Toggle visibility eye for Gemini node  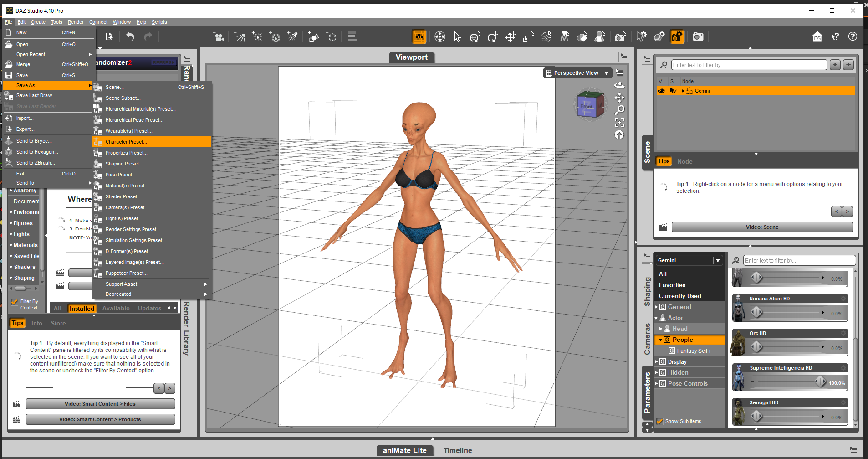coord(661,91)
